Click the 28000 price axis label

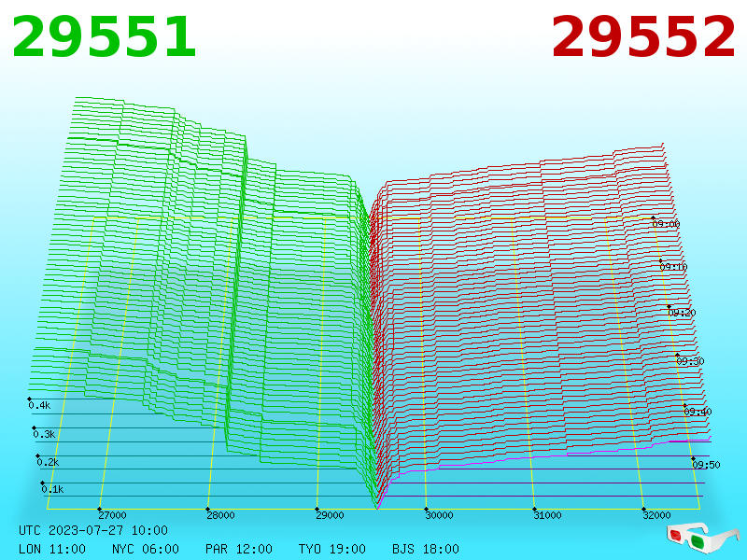(220, 515)
